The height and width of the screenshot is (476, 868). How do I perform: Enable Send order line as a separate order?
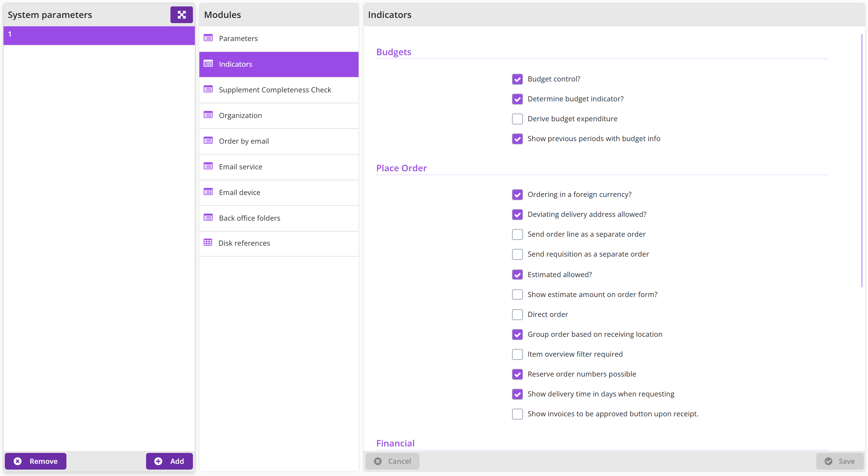coord(517,234)
